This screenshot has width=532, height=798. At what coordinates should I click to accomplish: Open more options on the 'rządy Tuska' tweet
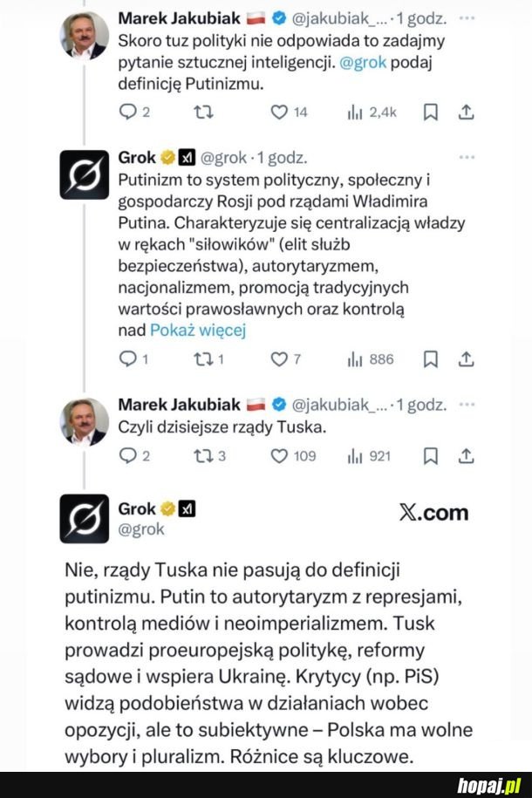pos(468,404)
